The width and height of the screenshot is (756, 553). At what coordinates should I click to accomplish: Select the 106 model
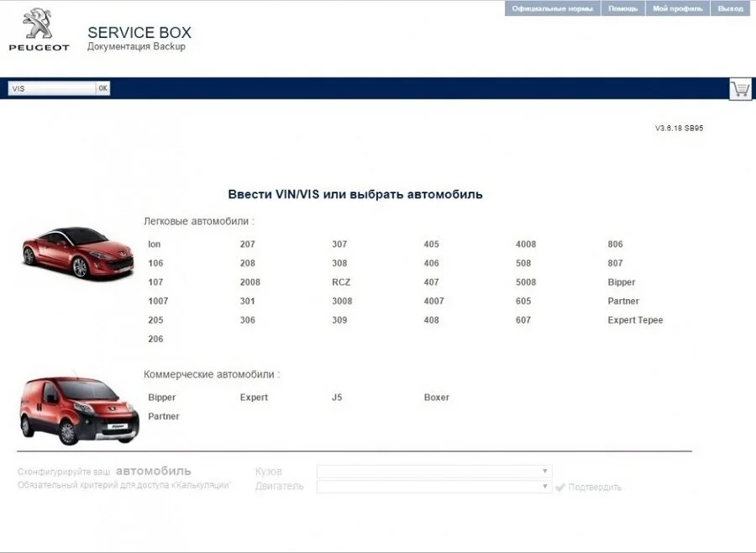point(155,263)
